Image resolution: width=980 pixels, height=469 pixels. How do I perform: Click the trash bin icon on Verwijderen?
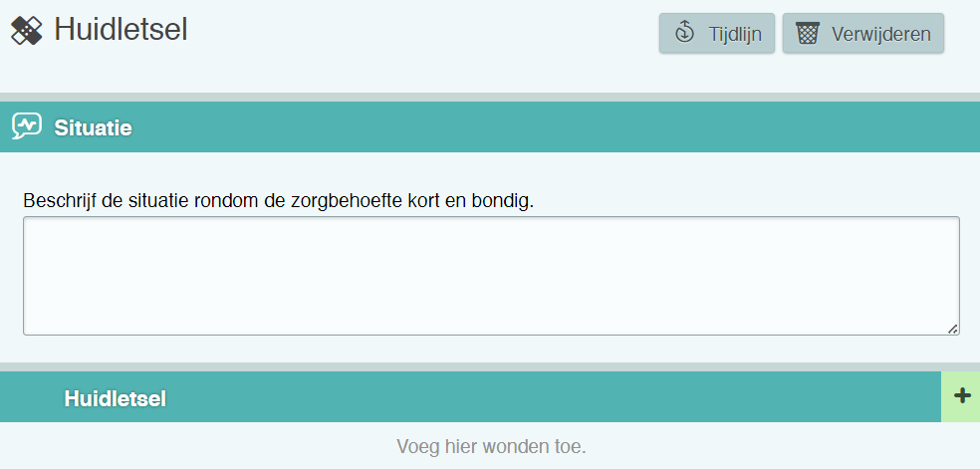point(808,33)
